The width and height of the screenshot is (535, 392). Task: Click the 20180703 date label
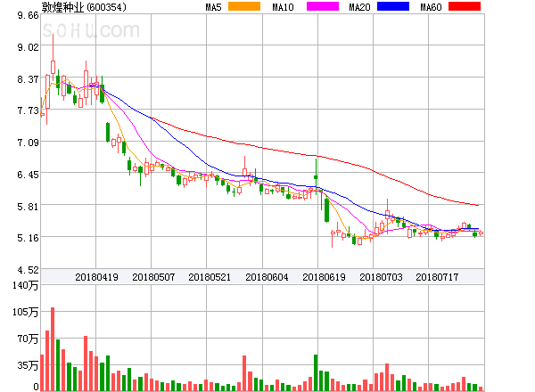(381, 277)
